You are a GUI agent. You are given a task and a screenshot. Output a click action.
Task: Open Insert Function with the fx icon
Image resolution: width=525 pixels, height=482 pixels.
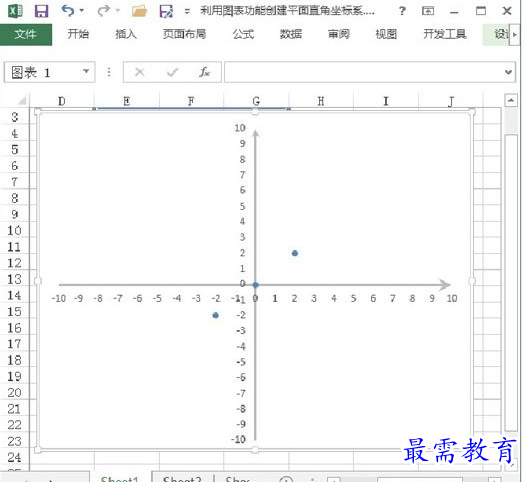tap(205, 72)
